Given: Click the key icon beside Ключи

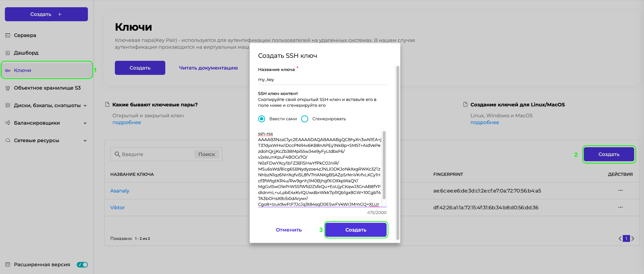Looking at the screenshot, I should [x=8, y=70].
